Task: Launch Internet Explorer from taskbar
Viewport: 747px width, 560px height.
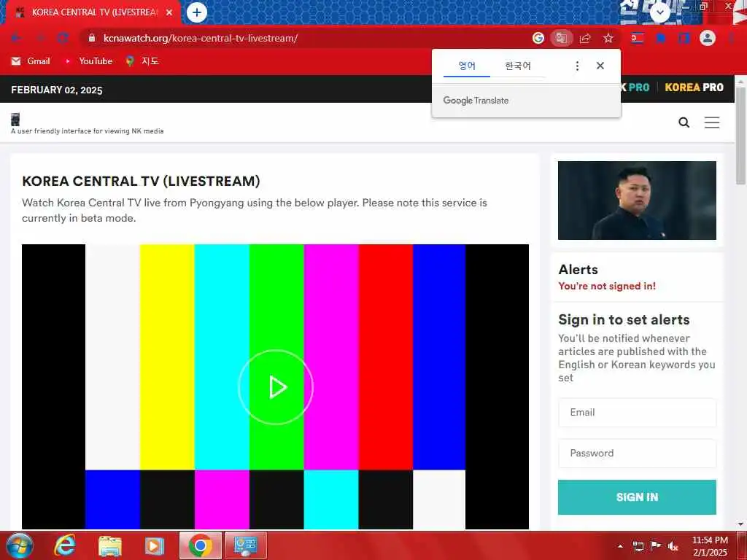Action: (64, 546)
